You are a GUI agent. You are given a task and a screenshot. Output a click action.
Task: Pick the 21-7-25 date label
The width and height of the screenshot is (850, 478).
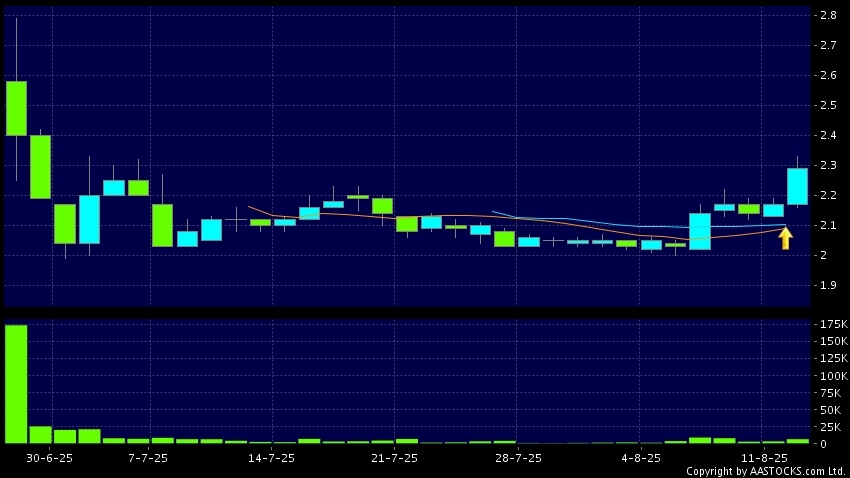394,458
